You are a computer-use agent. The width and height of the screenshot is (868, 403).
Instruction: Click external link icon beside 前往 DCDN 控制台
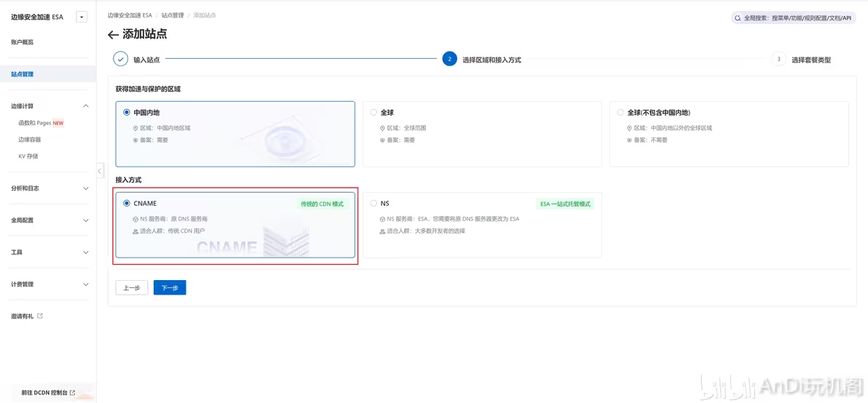[73, 393]
